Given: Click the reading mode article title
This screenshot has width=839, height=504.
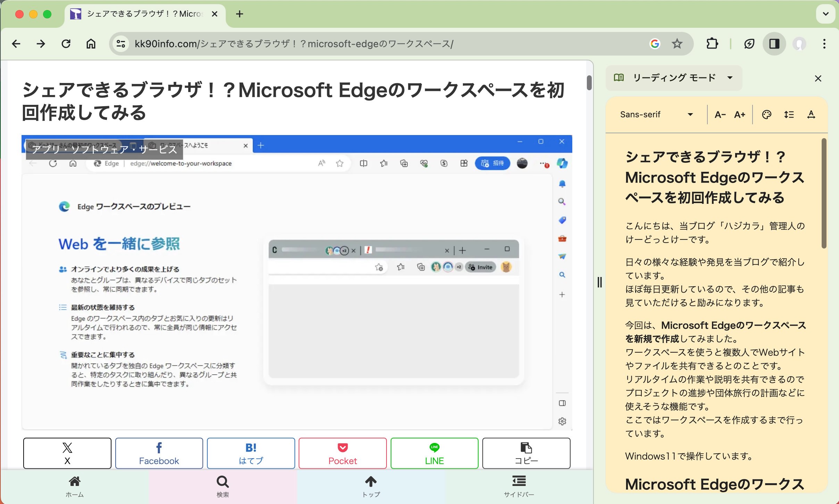Looking at the screenshot, I should tap(715, 177).
